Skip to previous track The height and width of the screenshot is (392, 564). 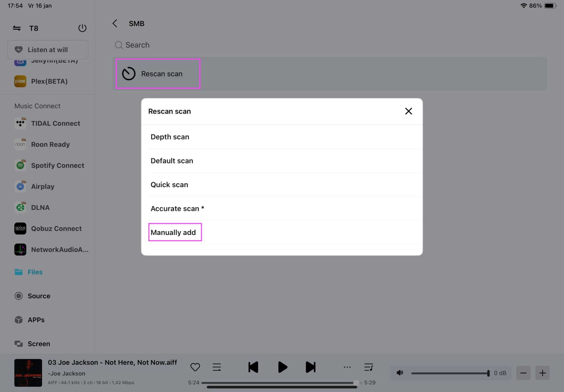click(x=253, y=367)
